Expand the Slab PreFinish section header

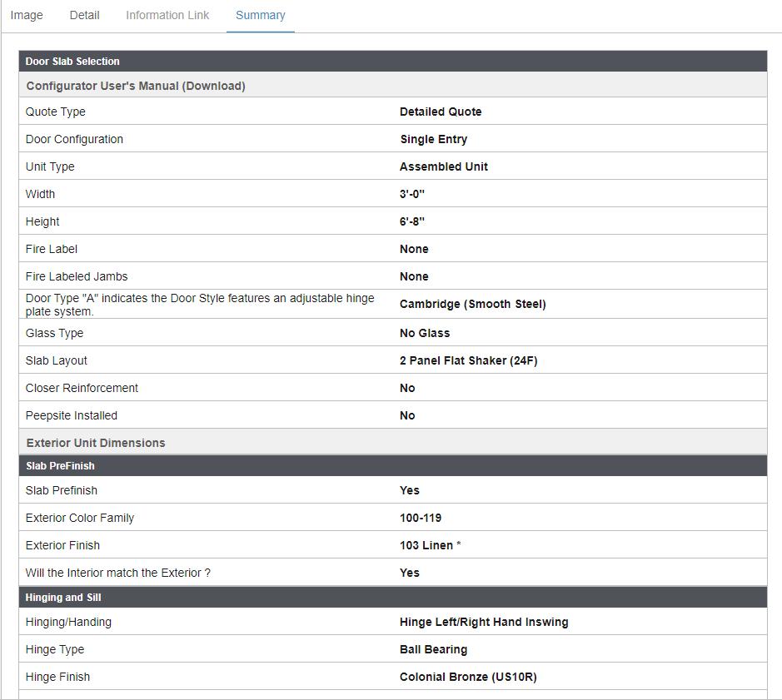click(62, 466)
